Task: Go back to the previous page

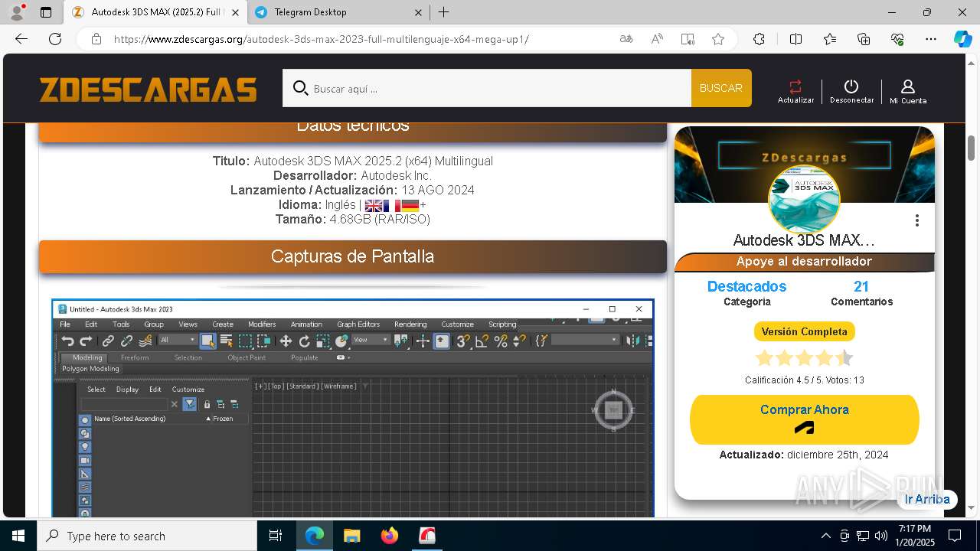Action: click(x=21, y=39)
